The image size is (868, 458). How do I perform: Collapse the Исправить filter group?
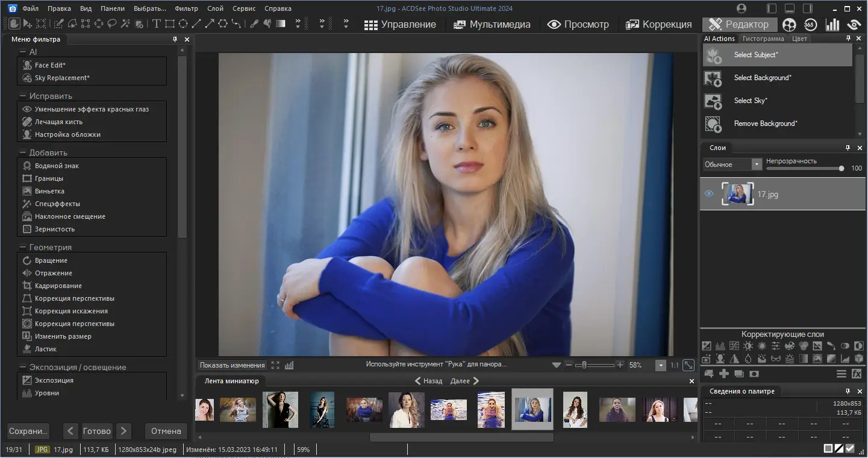[x=22, y=96]
